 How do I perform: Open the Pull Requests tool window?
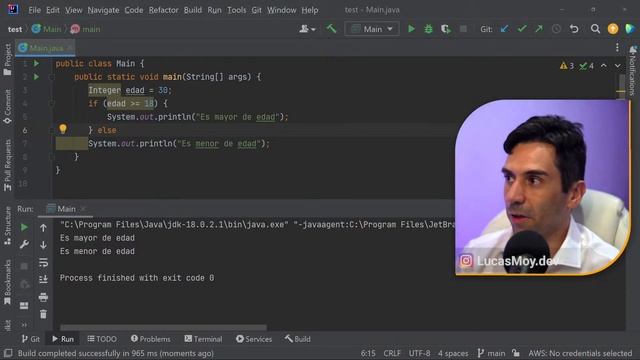(x=7, y=165)
